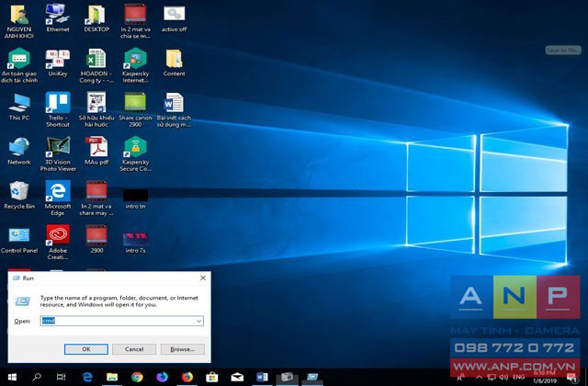Image resolution: width=588 pixels, height=386 pixels.
Task: Open Task View on the taskbar
Action: (x=62, y=377)
